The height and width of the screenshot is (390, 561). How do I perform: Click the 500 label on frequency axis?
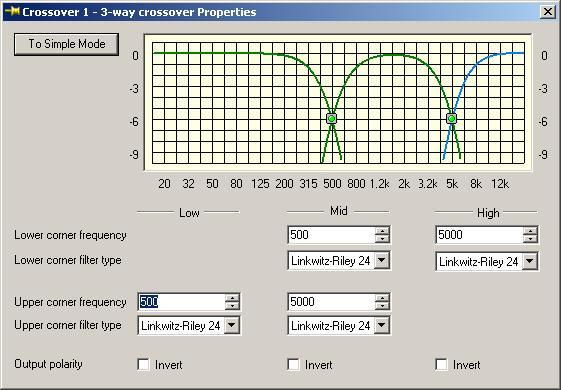tap(332, 184)
